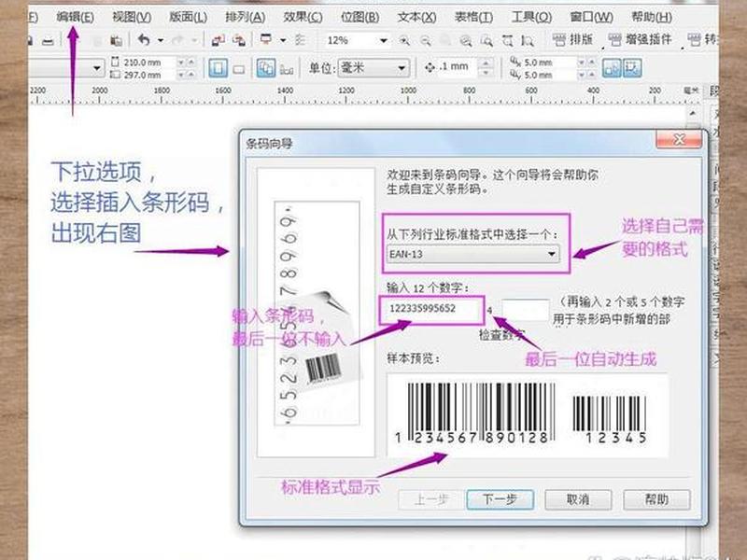Click the application launcher monitor icon
747x560 pixels.
pos(266,39)
